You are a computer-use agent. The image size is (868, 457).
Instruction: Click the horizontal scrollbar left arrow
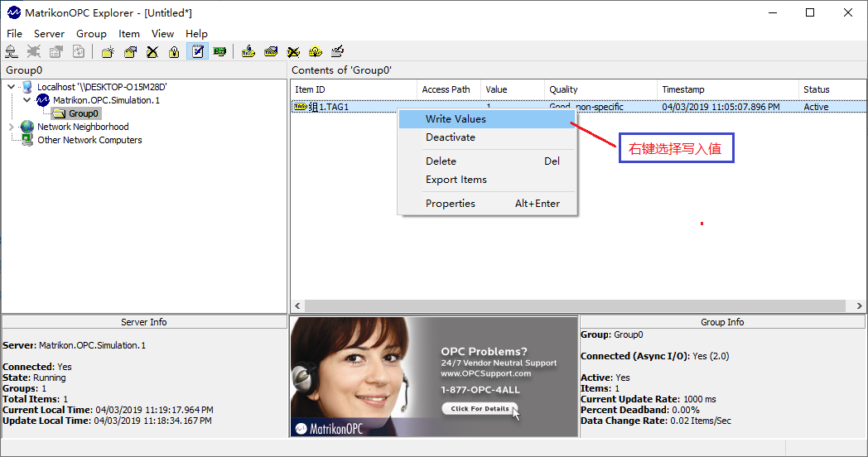click(298, 306)
